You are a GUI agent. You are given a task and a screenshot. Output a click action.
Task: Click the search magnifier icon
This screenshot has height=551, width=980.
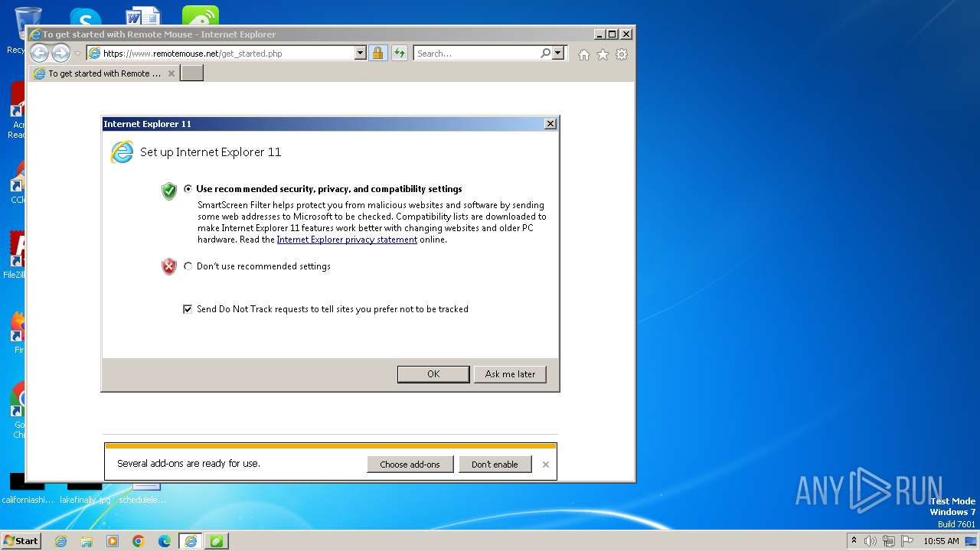(x=545, y=54)
